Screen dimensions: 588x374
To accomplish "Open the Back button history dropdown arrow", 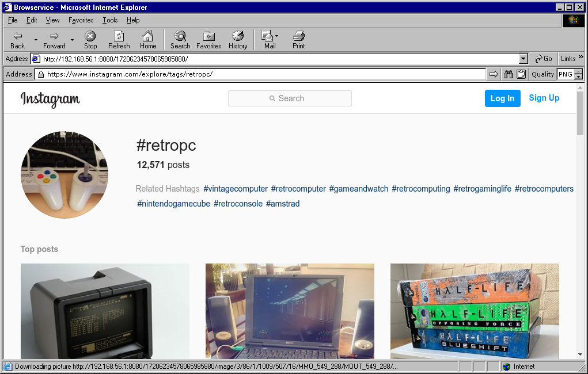I will (36, 40).
